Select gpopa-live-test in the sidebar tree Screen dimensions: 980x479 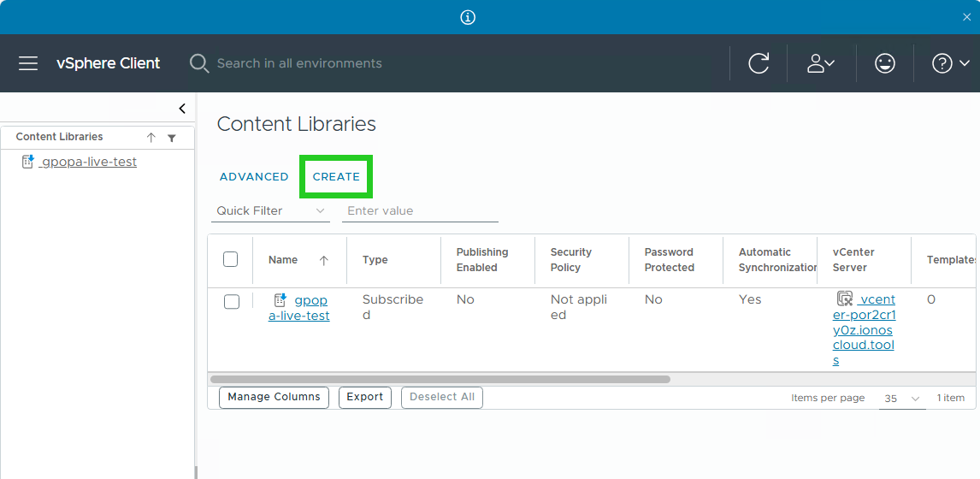pyautogui.click(x=88, y=162)
